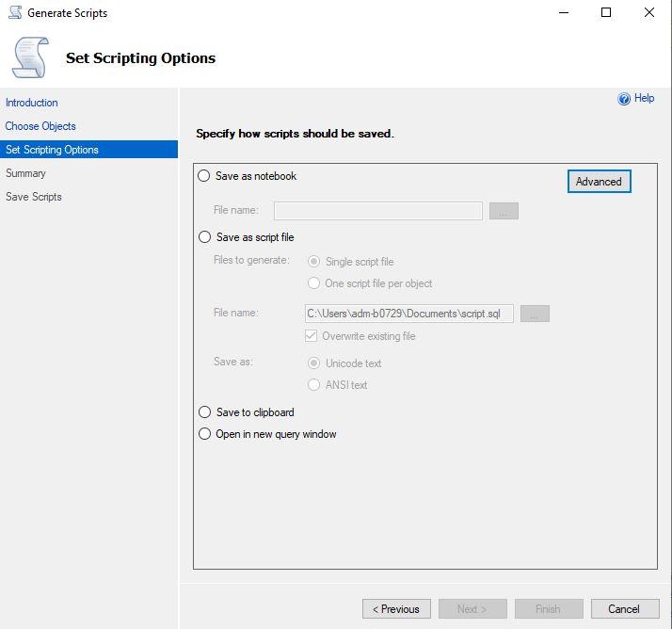This screenshot has height=629, width=672.
Task: Click the large scroll wizard icon
Action: coord(29,57)
